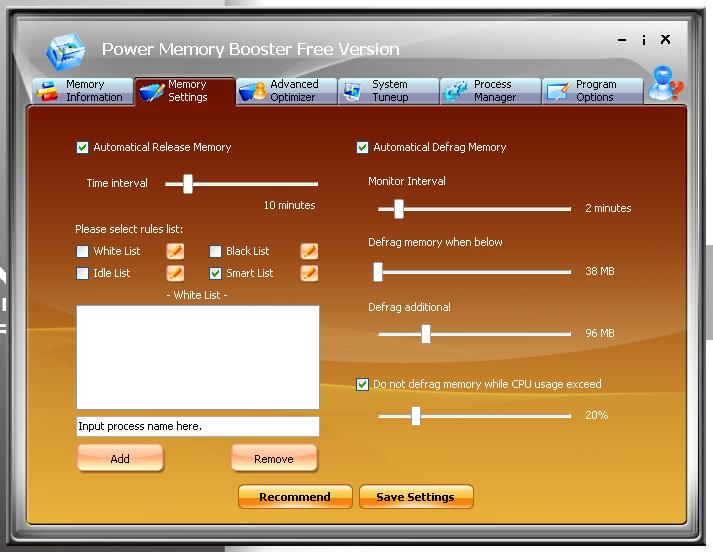Click the 'Defrag additional' label
This screenshot has width=713, height=552.
click(x=409, y=307)
